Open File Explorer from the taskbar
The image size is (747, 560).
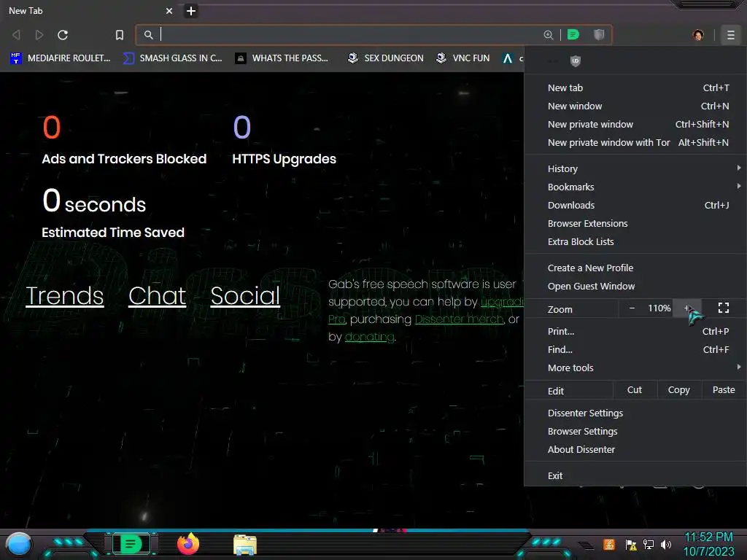(245, 545)
